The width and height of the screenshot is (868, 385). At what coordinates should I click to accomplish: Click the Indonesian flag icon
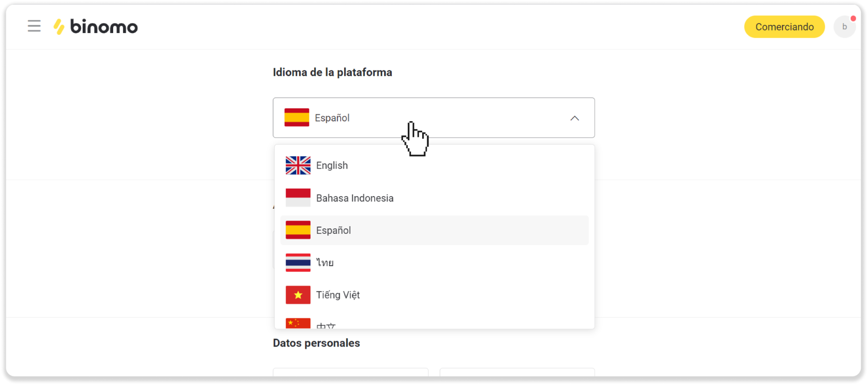coord(298,198)
